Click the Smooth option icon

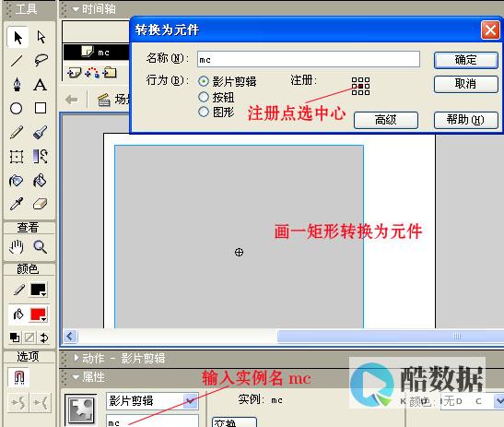pyautogui.click(x=18, y=402)
